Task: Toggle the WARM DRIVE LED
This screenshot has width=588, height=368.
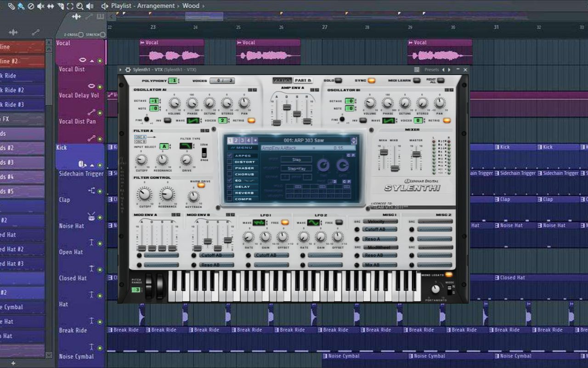Action: coord(201,185)
